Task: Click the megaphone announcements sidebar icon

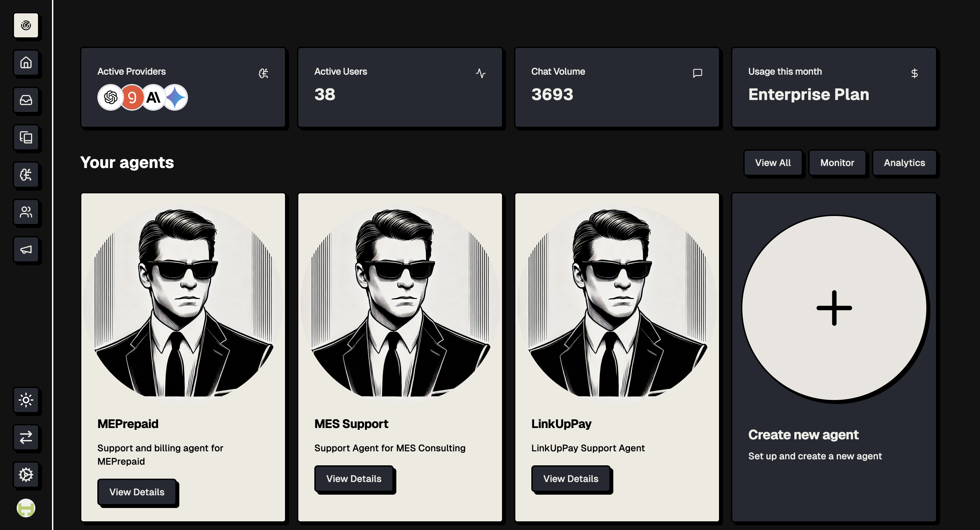Action: coord(26,250)
